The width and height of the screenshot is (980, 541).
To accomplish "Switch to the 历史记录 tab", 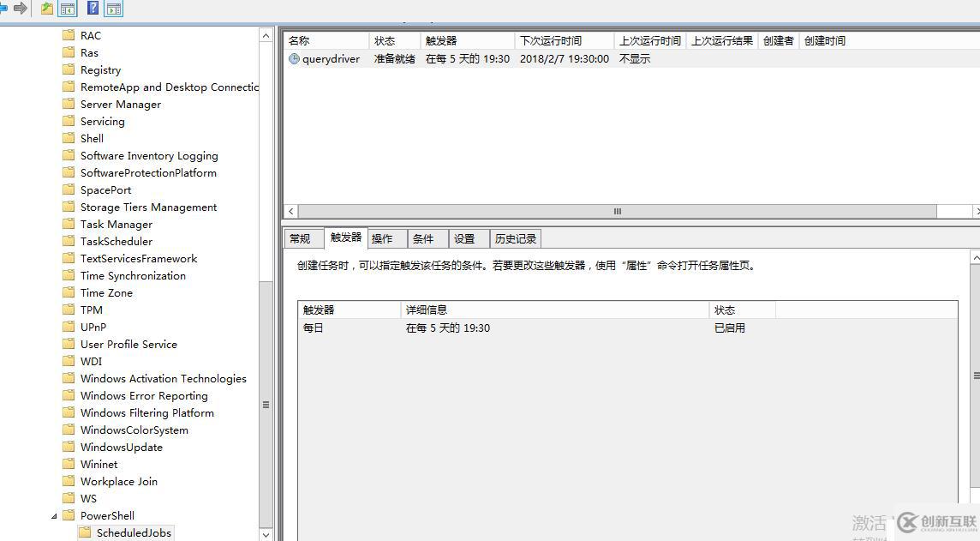I will pos(515,238).
